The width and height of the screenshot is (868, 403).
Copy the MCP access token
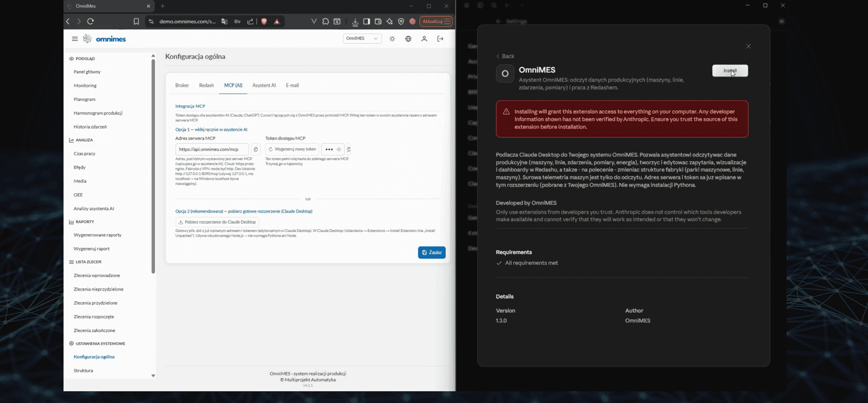pyautogui.click(x=348, y=149)
